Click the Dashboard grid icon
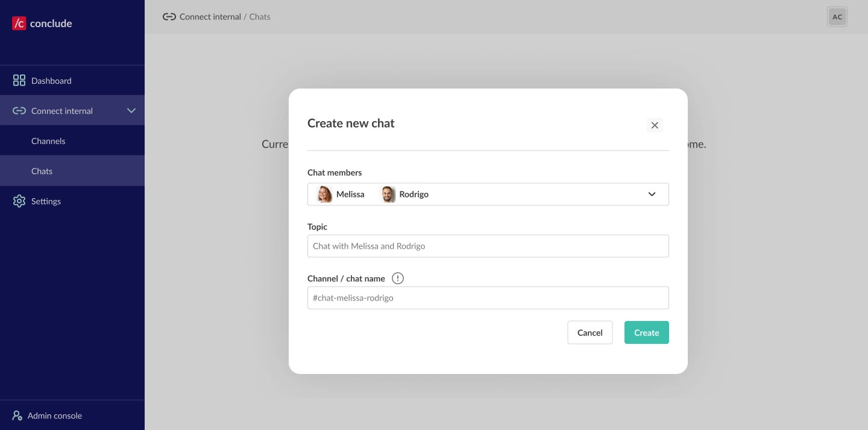The height and width of the screenshot is (430, 868). pos(19,81)
